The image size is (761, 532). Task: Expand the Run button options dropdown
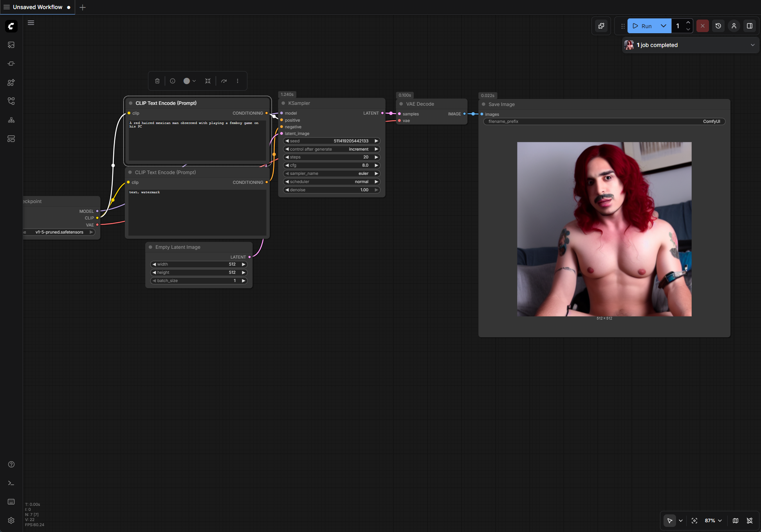point(664,26)
